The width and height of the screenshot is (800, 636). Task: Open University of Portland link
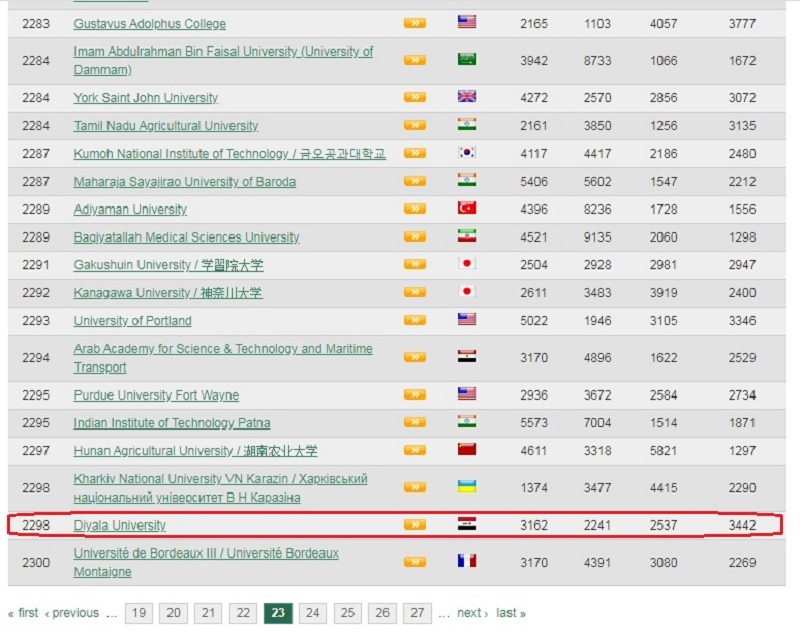coord(133,321)
